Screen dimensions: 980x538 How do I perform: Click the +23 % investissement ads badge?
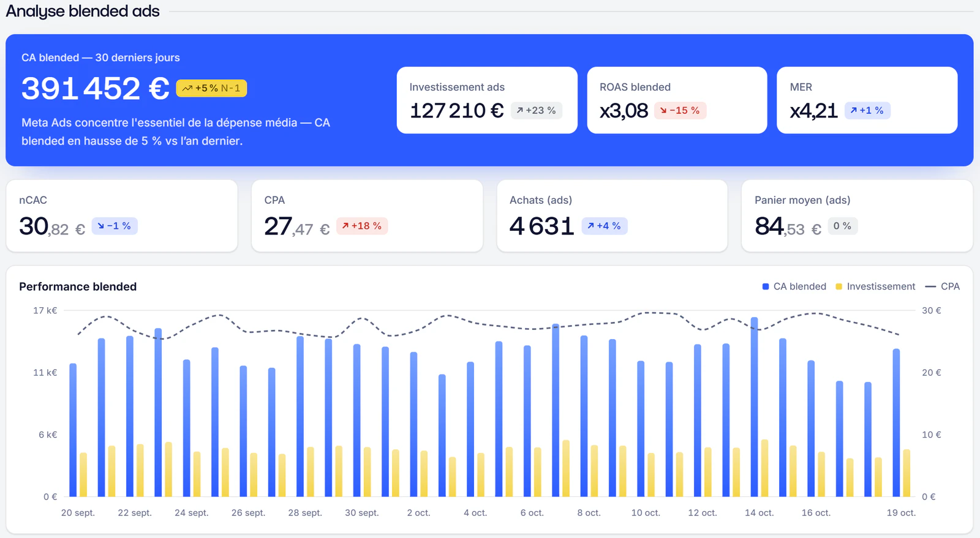click(x=536, y=110)
